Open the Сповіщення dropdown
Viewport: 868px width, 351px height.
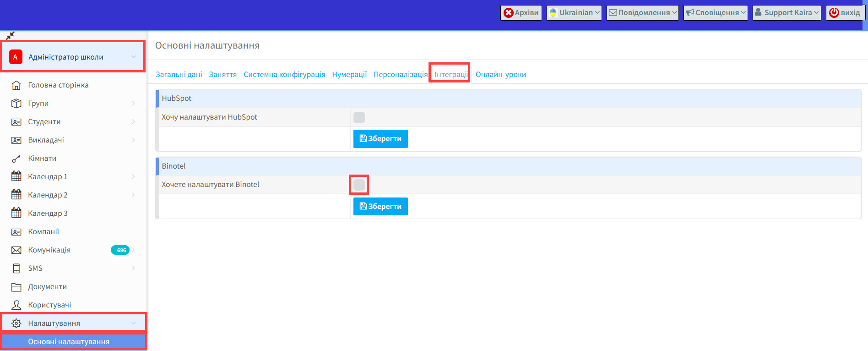(716, 13)
